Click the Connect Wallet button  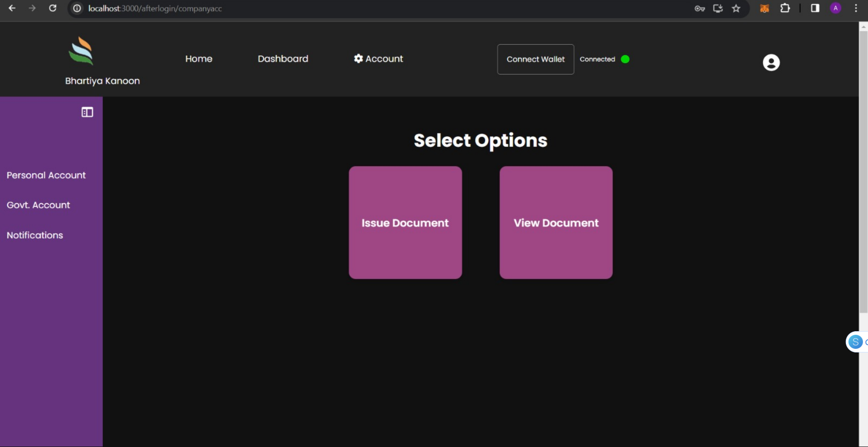coord(536,59)
